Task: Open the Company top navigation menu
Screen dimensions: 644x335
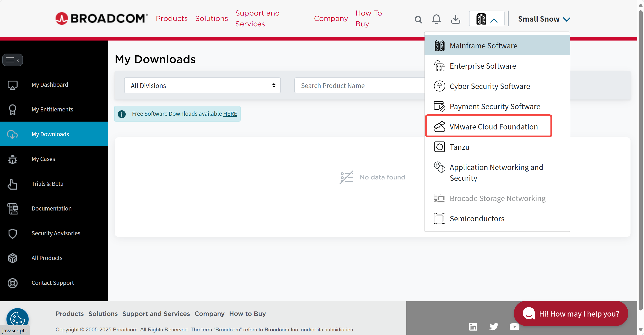Action: coord(331,18)
